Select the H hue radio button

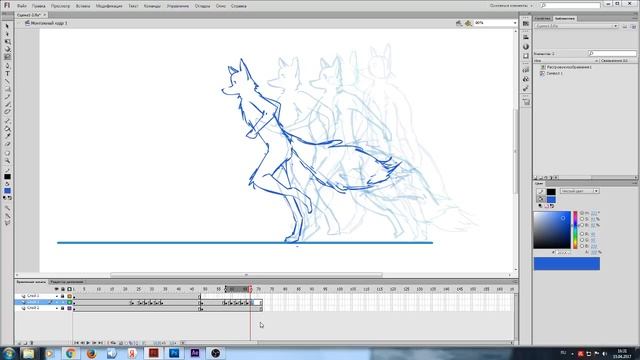tap(582, 213)
